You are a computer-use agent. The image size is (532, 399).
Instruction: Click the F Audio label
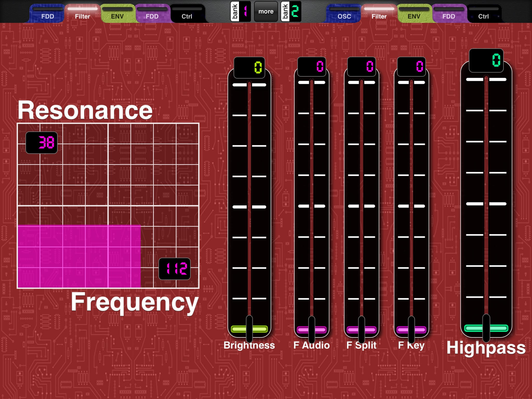point(311,345)
